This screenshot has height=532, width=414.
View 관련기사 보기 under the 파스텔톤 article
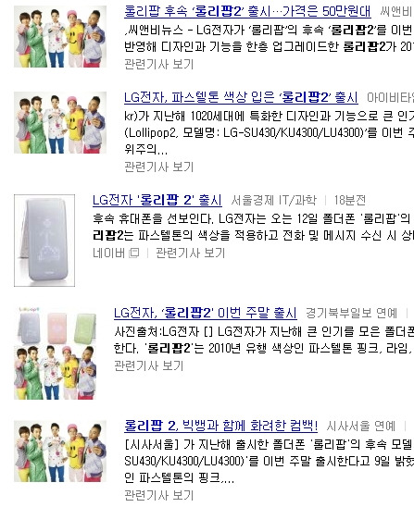159,167
